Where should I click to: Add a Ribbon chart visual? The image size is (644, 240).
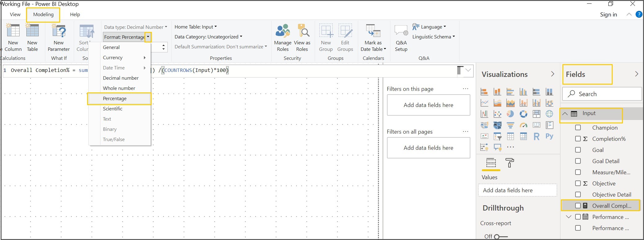549,103
